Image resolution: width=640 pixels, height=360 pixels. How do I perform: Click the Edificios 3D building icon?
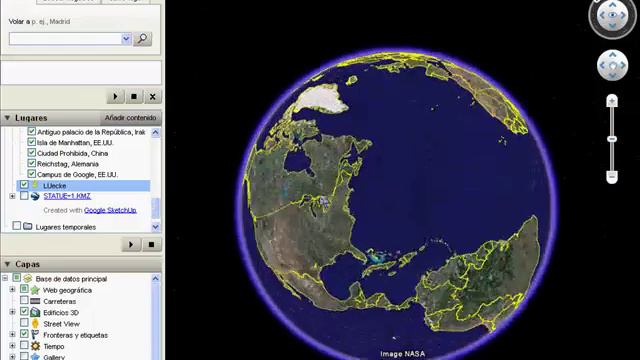coord(35,312)
